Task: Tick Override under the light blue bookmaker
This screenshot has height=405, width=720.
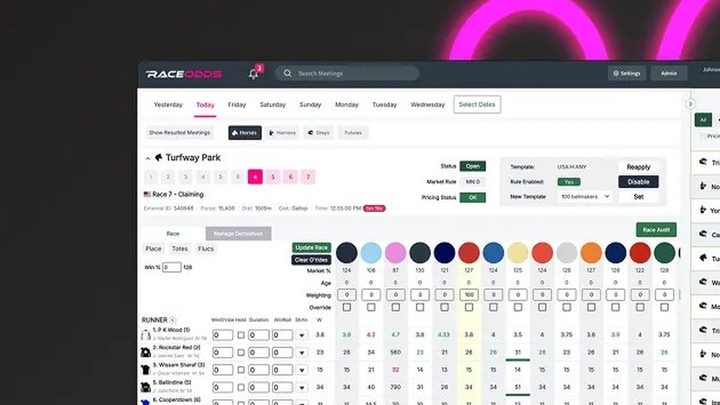Action: 371,307
